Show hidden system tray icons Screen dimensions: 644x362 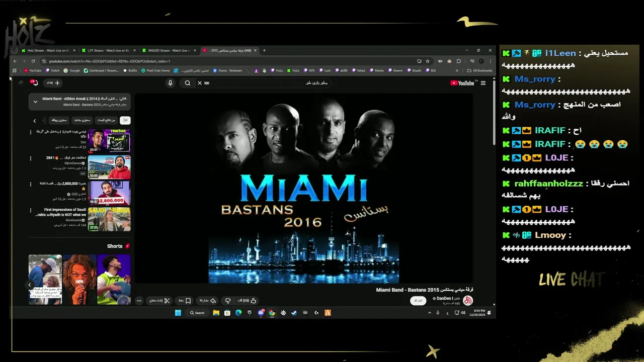[x=429, y=313]
